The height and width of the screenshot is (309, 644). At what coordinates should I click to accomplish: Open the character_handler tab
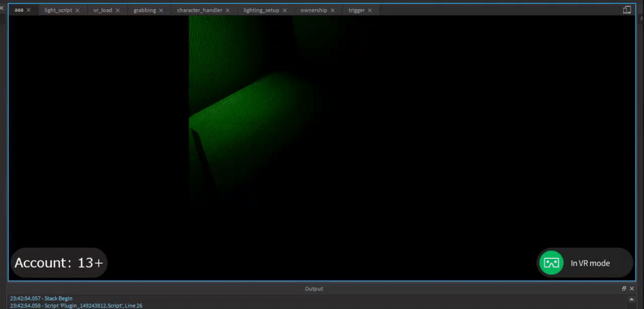tap(200, 10)
